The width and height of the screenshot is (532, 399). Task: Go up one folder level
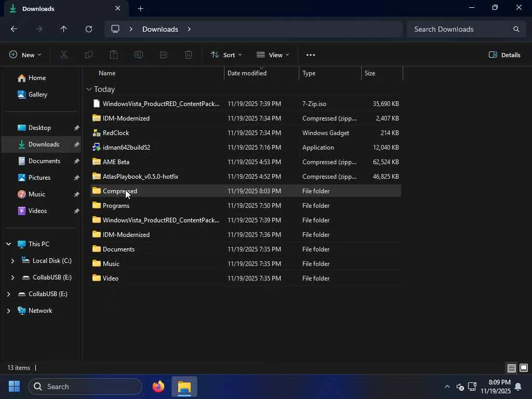[63, 29]
